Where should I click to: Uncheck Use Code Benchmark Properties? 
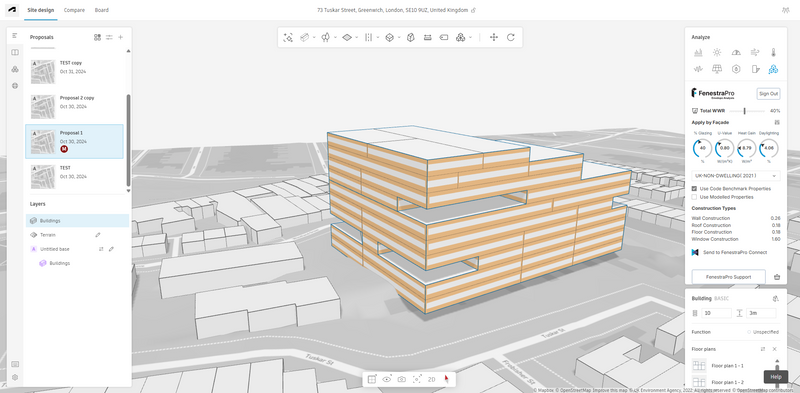[x=694, y=189]
